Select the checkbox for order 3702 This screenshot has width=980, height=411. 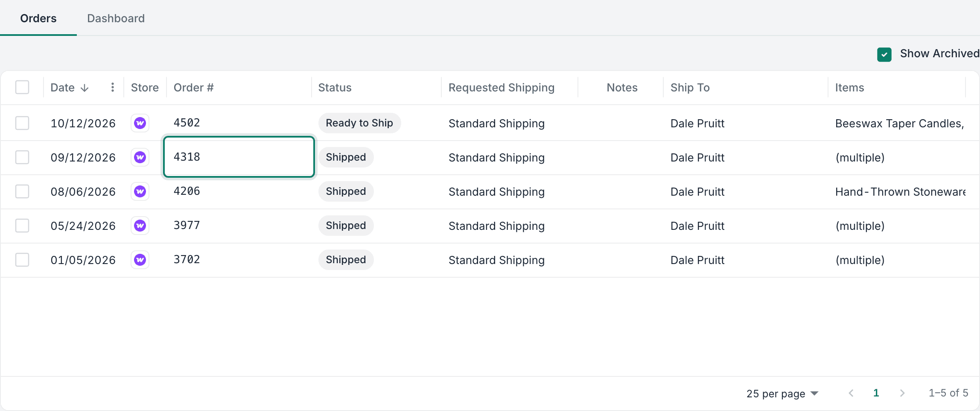pos(22,260)
